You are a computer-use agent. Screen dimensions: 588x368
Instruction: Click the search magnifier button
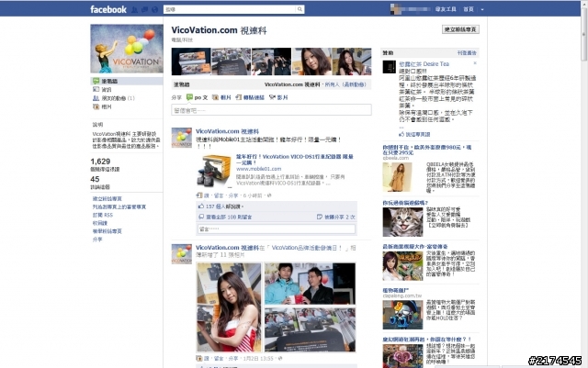[300, 9]
